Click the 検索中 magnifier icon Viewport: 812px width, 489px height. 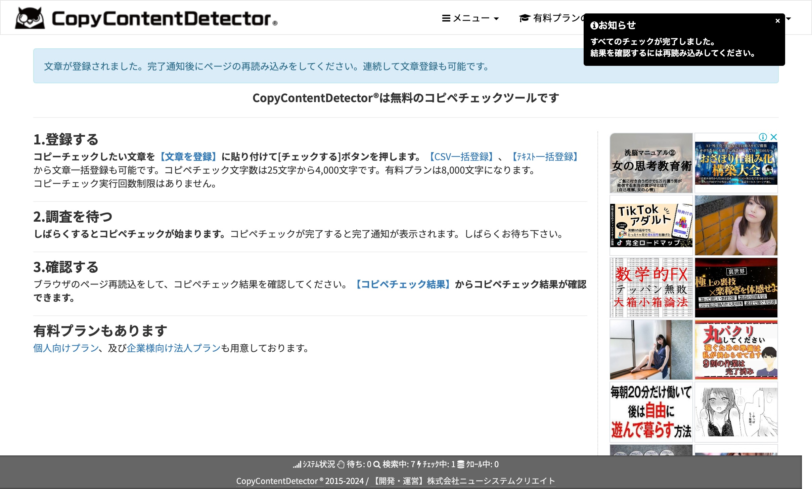(377, 465)
